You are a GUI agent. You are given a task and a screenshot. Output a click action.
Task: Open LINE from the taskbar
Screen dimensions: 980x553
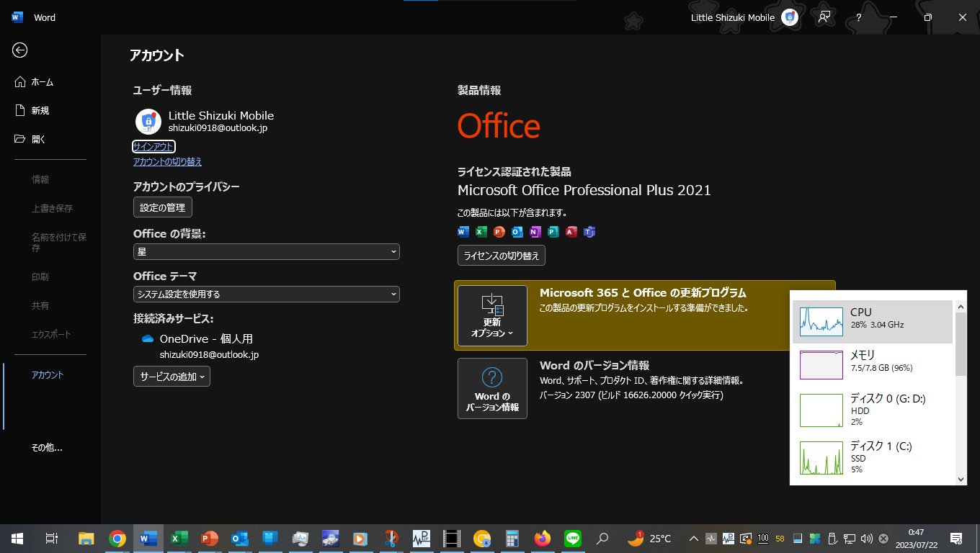[573, 539]
